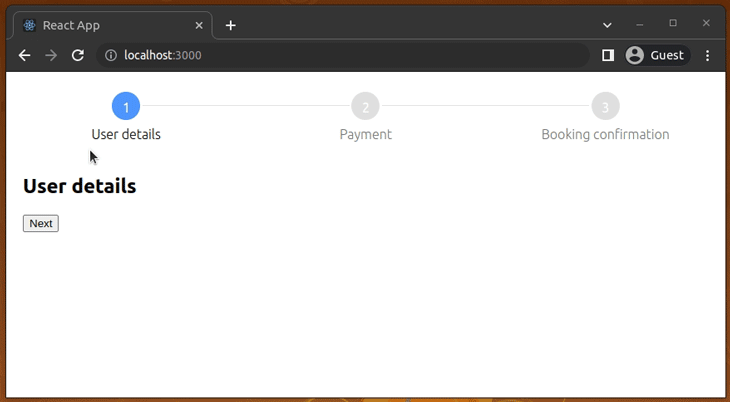Close the React App tab
This screenshot has width=730, height=402.
click(x=199, y=25)
